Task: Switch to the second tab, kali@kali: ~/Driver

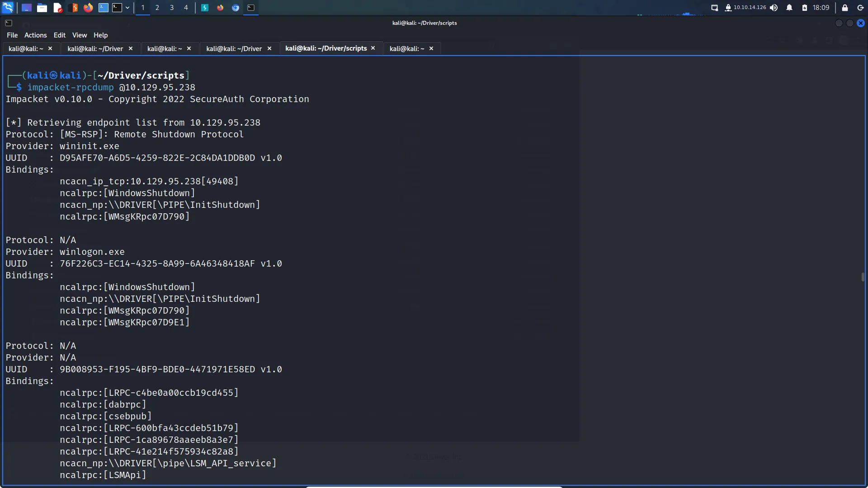Action: [x=95, y=48]
